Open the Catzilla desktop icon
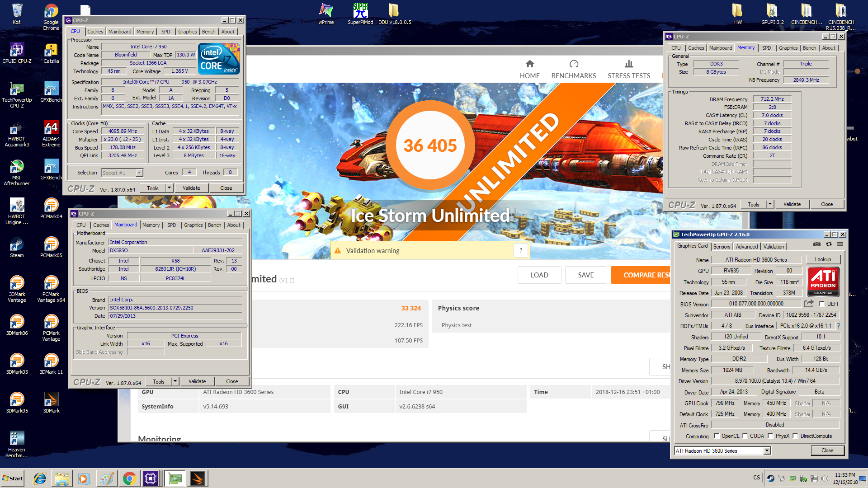The height and width of the screenshot is (488, 868). point(51,53)
